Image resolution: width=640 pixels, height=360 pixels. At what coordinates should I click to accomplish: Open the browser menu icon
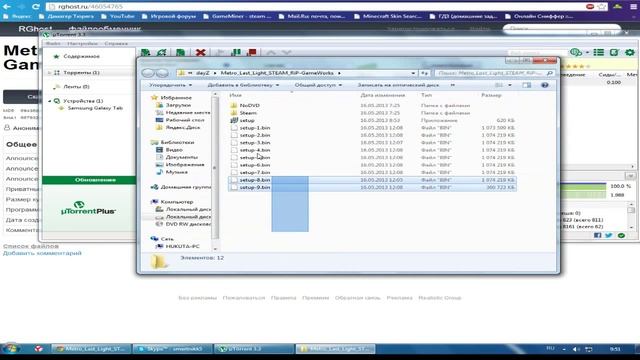pyautogui.click(x=633, y=7)
